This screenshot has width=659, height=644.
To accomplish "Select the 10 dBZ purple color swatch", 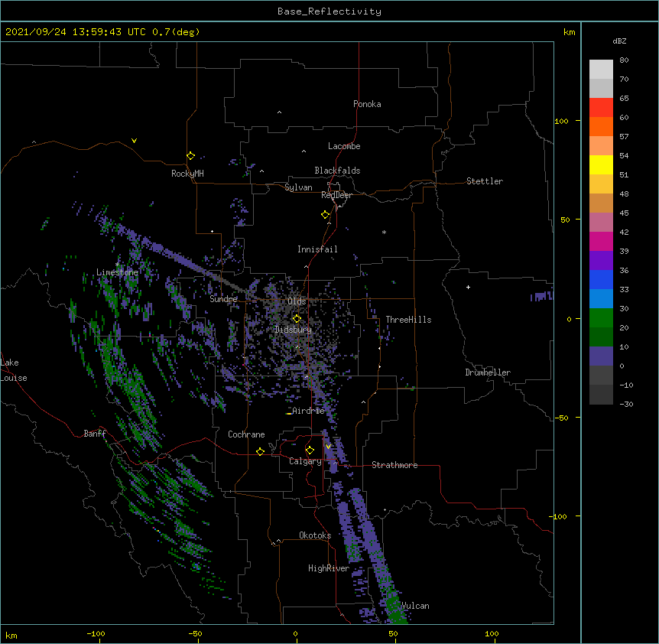I will (601, 356).
